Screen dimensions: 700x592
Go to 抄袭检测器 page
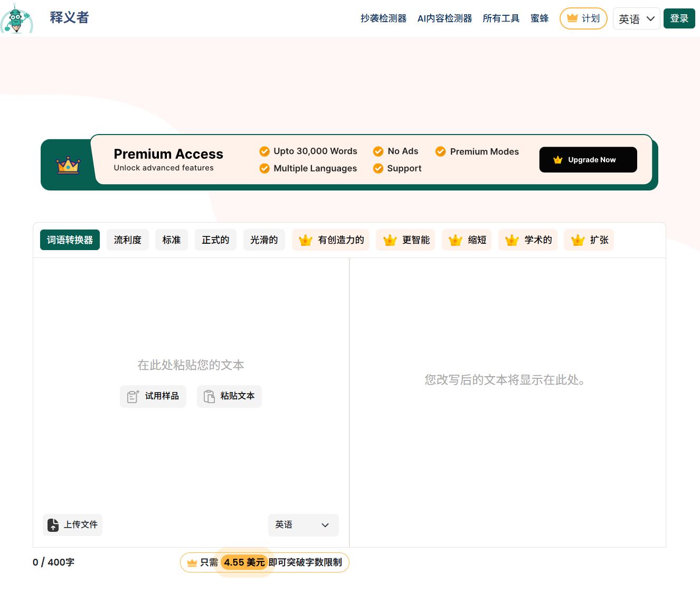383,18
